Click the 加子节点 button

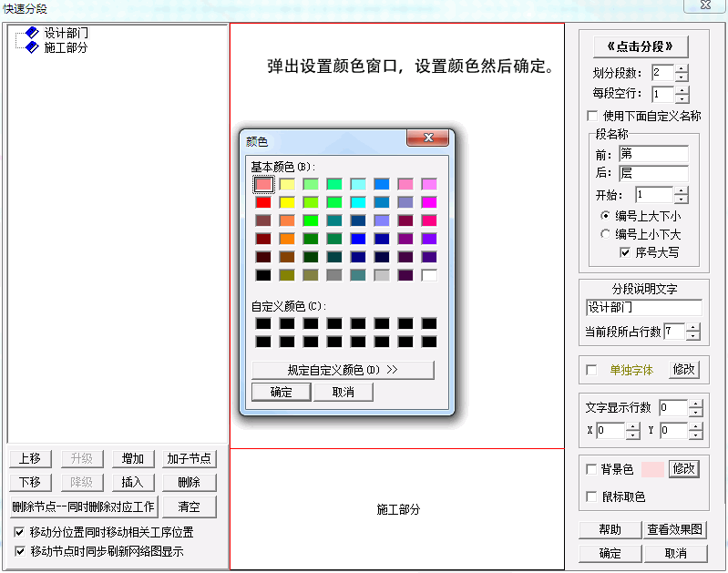(x=190, y=458)
